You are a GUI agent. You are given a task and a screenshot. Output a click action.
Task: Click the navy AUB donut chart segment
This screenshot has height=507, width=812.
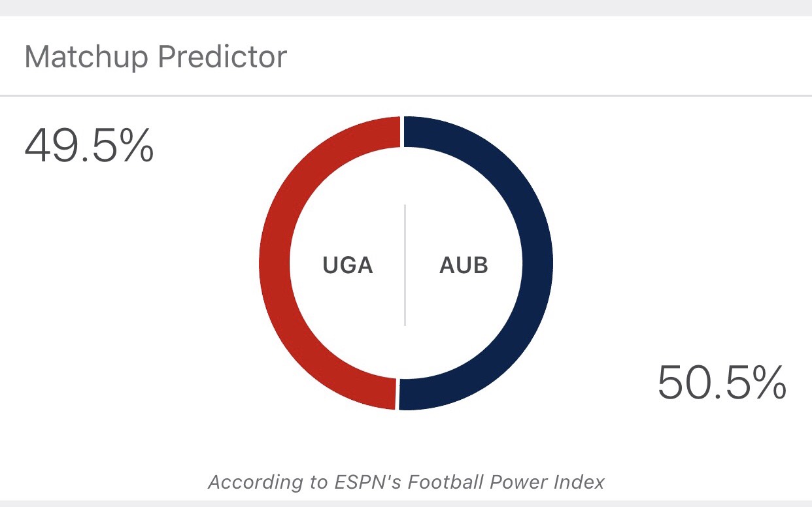[537, 263]
